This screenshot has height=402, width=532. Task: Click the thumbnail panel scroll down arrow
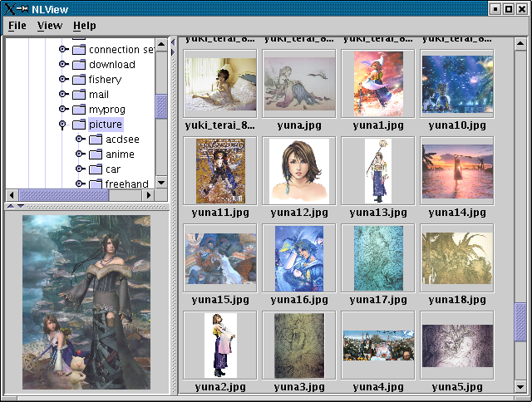[520, 387]
